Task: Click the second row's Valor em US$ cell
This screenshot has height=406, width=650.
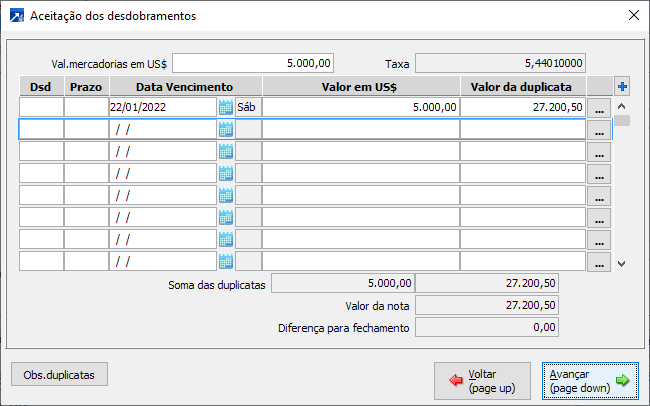Action: coord(361,129)
